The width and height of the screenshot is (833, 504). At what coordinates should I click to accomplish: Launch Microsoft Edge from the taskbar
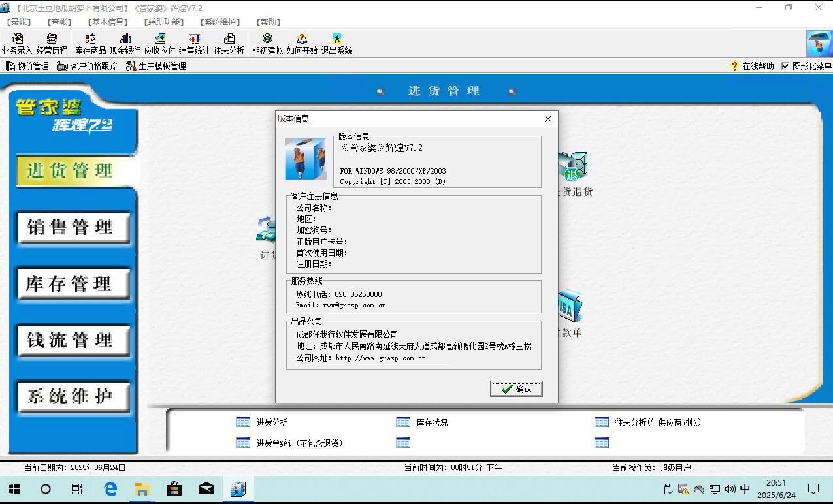tap(110, 489)
